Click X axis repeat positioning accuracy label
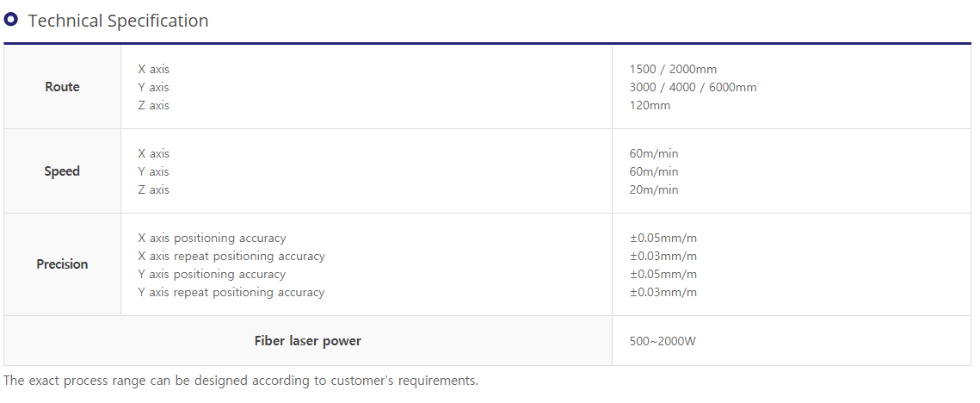980x403 pixels. coord(231,257)
